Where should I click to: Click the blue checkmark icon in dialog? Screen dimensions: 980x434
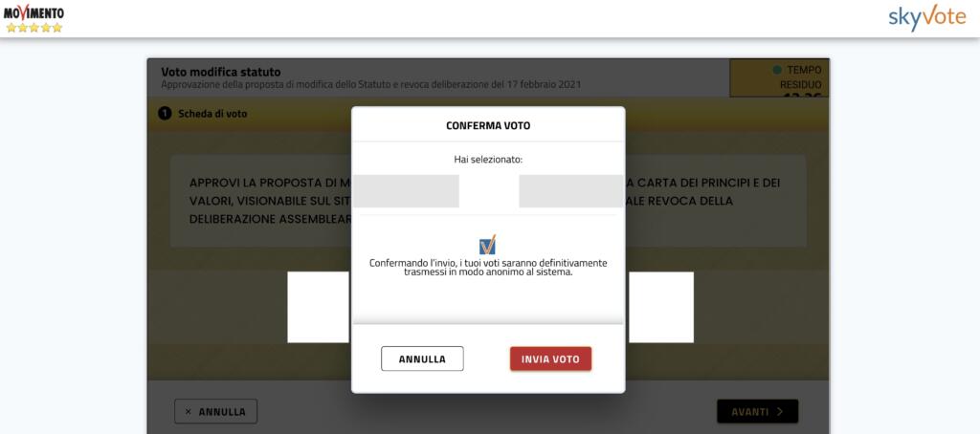coord(487,244)
